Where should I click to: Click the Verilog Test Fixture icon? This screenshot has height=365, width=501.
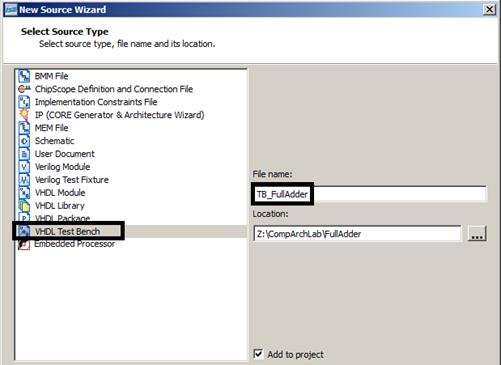[x=24, y=180]
